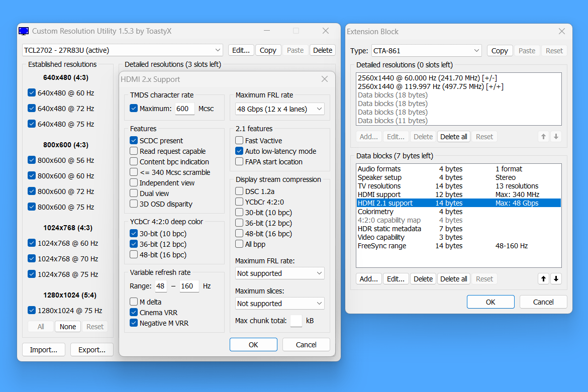Enable DSC 1.2a compression
The image size is (588, 392).
240,191
